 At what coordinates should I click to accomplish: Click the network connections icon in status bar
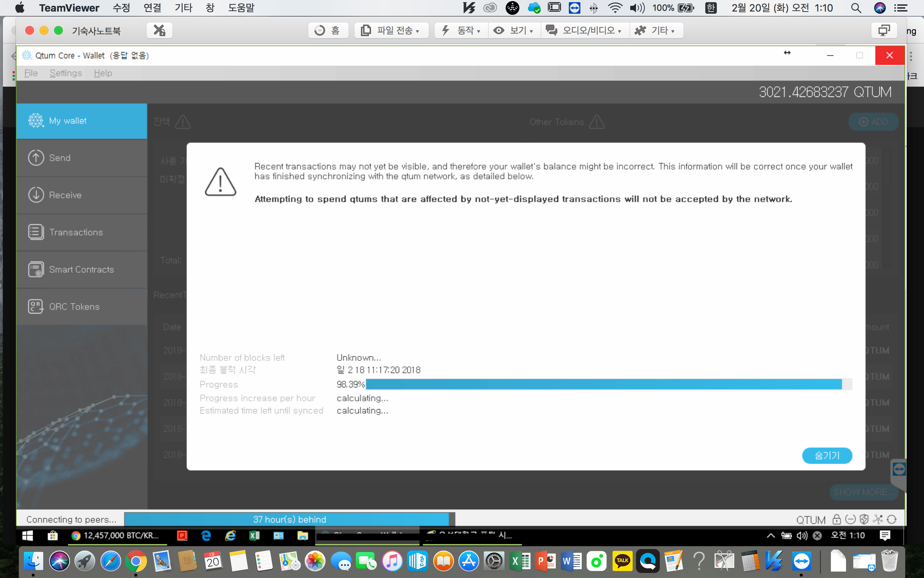coord(878,519)
